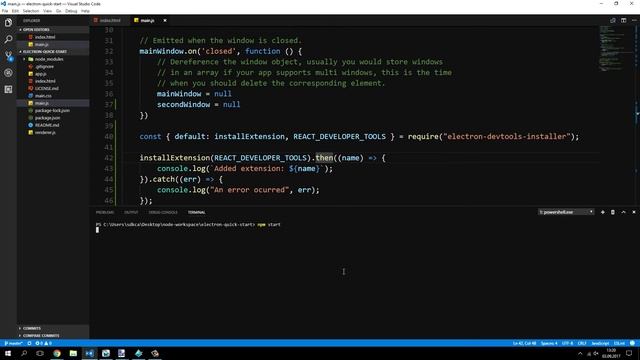
Task: Open the Go menu
Action: click(59, 11)
